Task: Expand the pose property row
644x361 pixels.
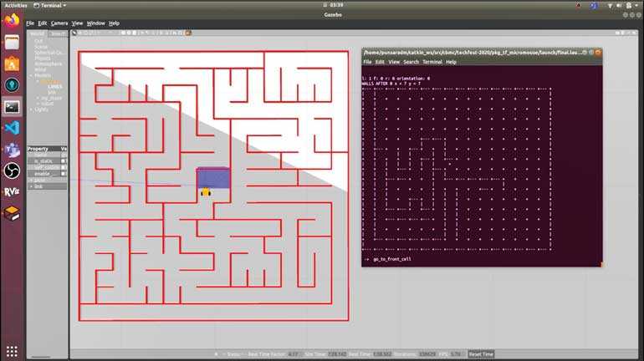Action: [30, 180]
